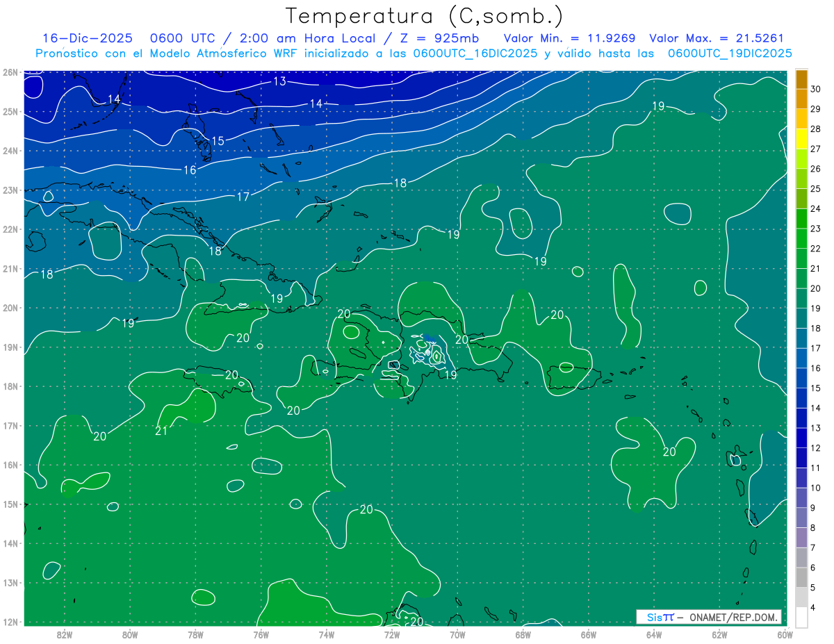834x644 pixels.
Task: Click the "82W" longitude axis label
Action: (65, 635)
